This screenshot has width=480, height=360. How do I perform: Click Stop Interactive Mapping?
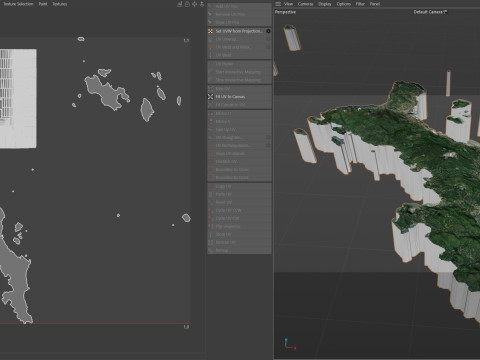click(x=239, y=80)
